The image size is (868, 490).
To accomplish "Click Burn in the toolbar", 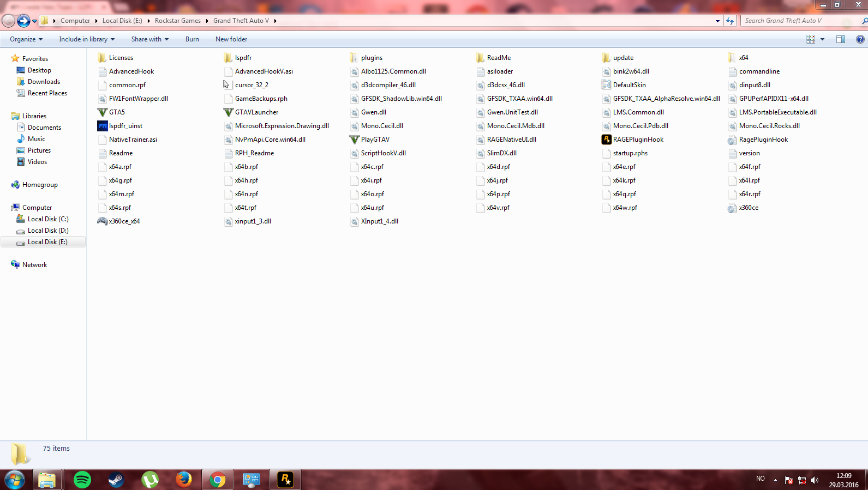I will 192,39.
